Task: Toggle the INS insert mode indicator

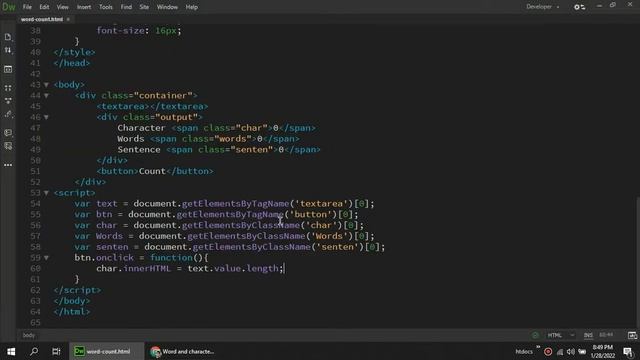Action: point(588,335)
